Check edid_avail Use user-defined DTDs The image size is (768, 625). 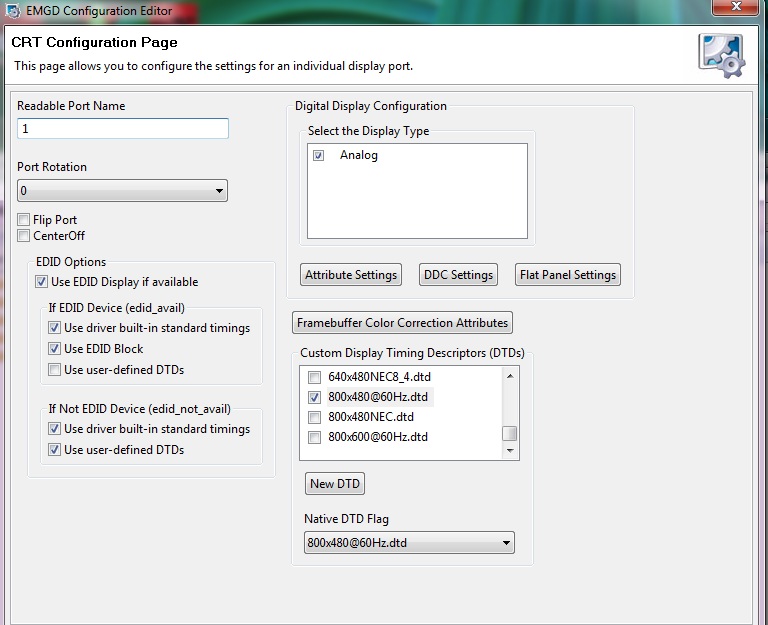(x=54, y=369)
